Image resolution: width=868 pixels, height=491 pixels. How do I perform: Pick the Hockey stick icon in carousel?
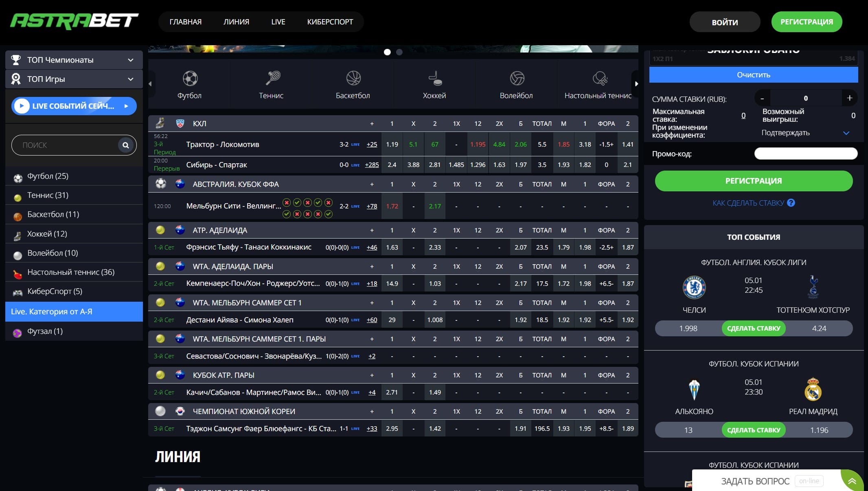point(435,78)
